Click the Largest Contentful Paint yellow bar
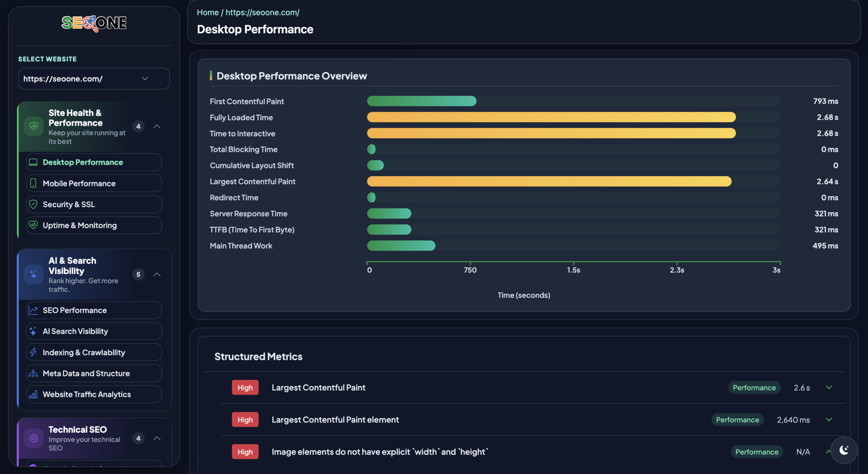 coord(549,181)
